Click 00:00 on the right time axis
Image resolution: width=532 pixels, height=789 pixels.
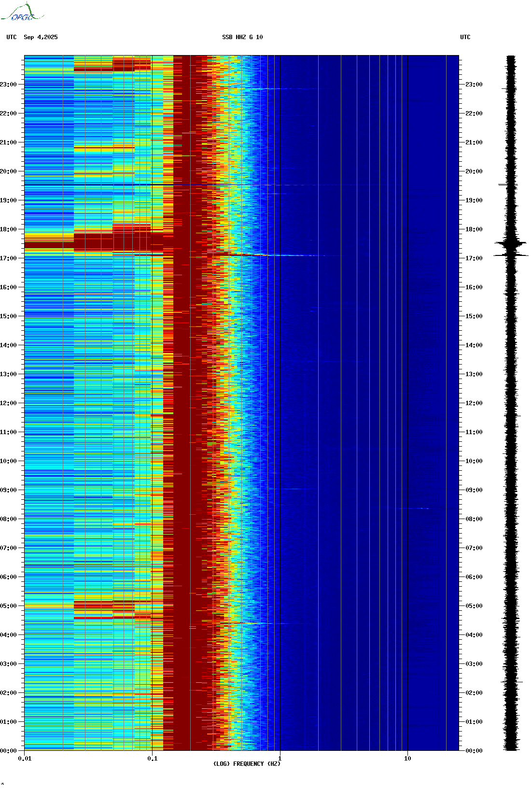(x=474, y=751)
